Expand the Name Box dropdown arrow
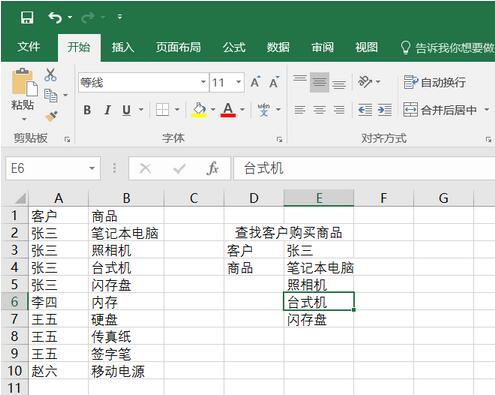 pyautogui.click(x=92, y=168)
